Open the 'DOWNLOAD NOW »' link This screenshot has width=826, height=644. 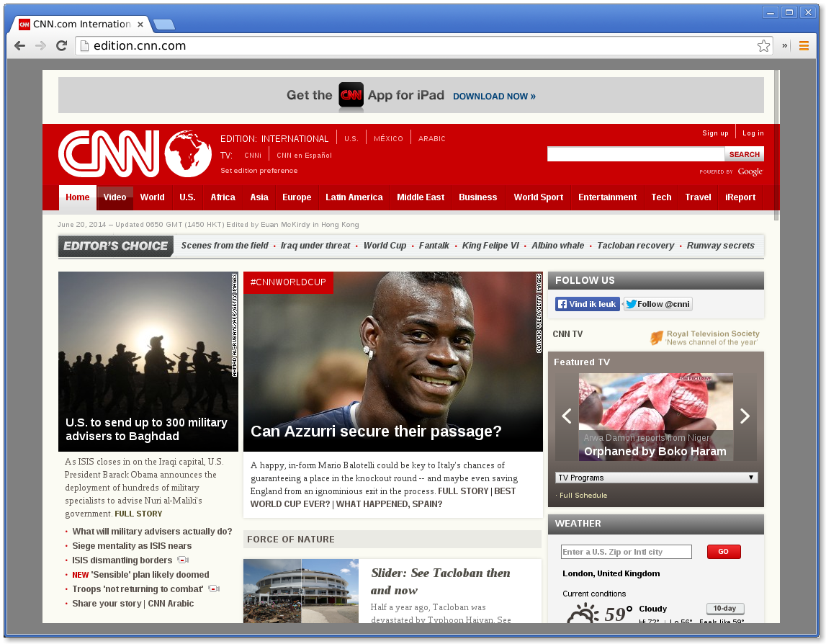(494, 96)
